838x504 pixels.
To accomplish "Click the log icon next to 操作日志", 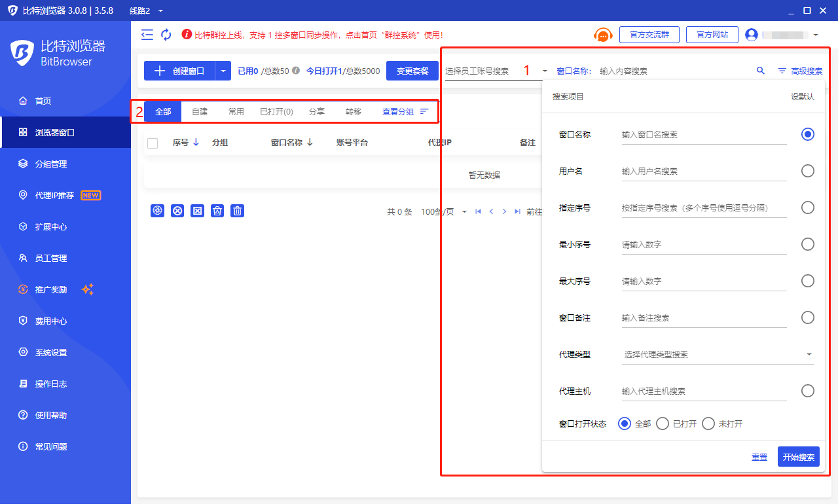I will click(x=23, y=384).
